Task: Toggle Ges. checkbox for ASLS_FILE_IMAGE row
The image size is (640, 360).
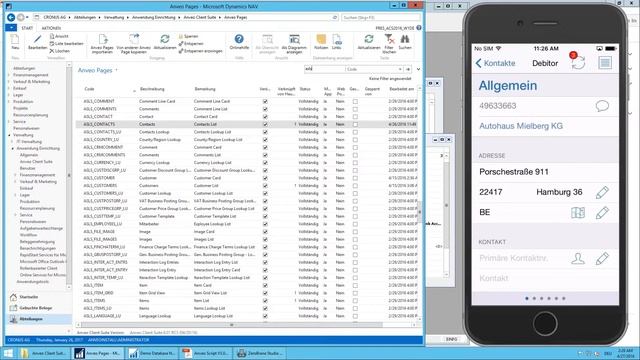Action: point(355,231)
